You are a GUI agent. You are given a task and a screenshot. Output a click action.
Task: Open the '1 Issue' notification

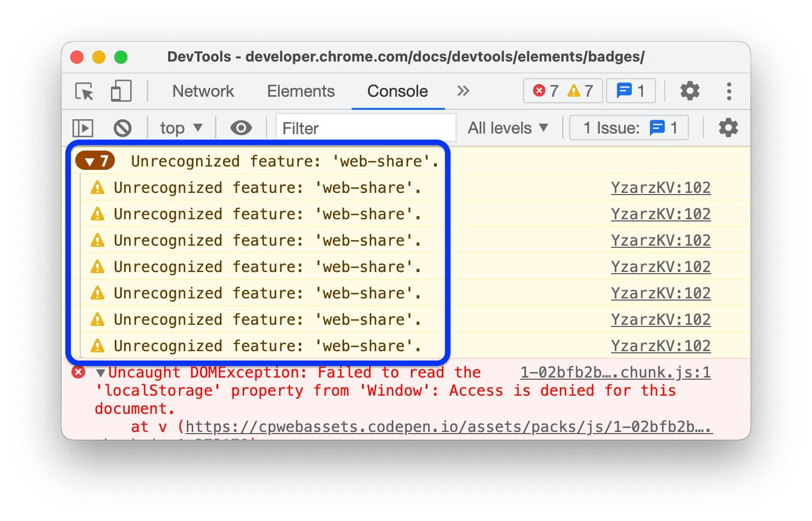coord(629,128)
